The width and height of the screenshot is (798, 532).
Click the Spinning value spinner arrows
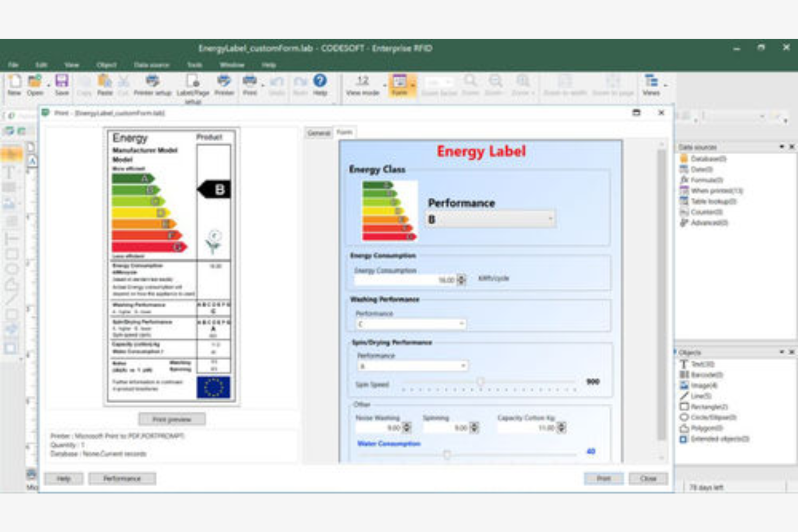point(474,427)
